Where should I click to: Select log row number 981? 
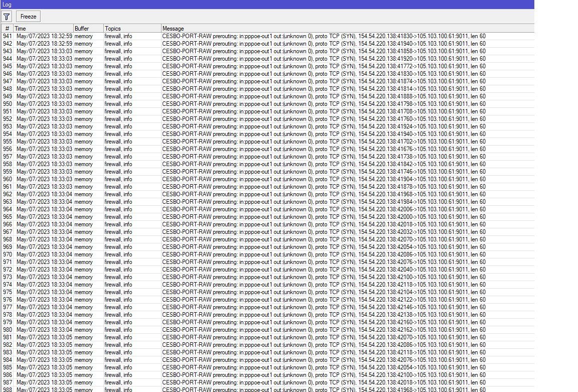tap(8, 337)
